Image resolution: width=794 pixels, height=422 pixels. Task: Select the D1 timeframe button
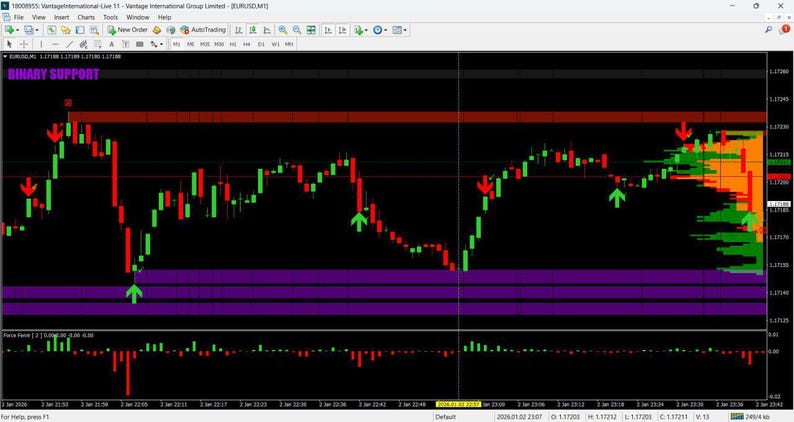point(261,44)
